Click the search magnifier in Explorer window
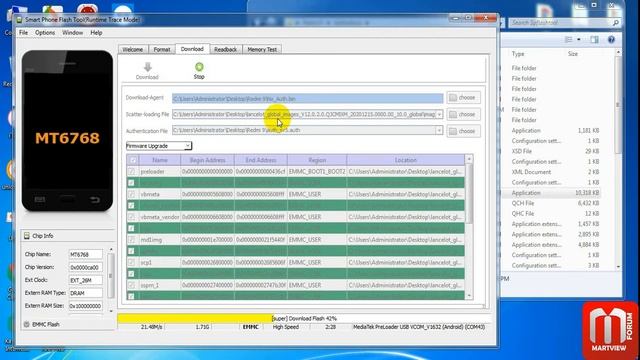 click(616, 23)
